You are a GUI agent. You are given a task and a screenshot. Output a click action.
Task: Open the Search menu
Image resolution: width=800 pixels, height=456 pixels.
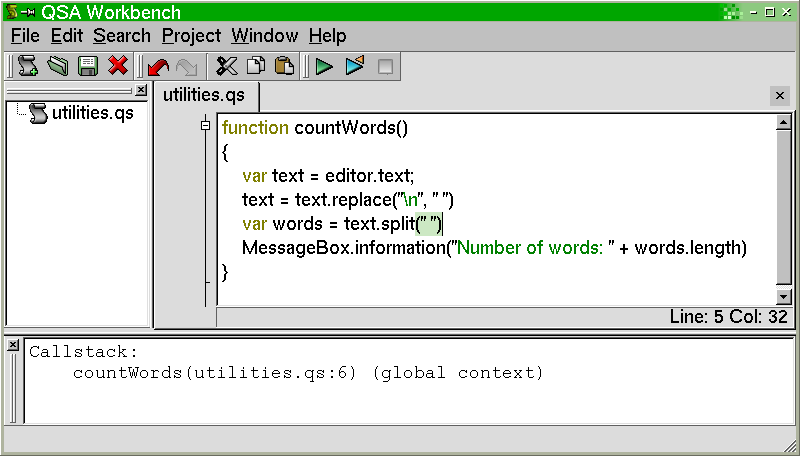[x=122, y=36]
